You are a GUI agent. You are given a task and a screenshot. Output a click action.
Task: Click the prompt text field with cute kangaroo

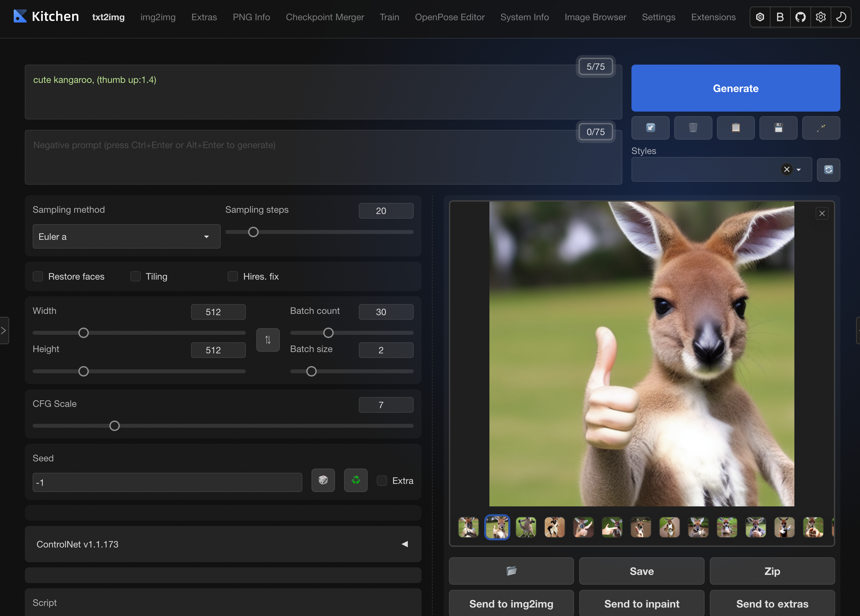[324, 92]
